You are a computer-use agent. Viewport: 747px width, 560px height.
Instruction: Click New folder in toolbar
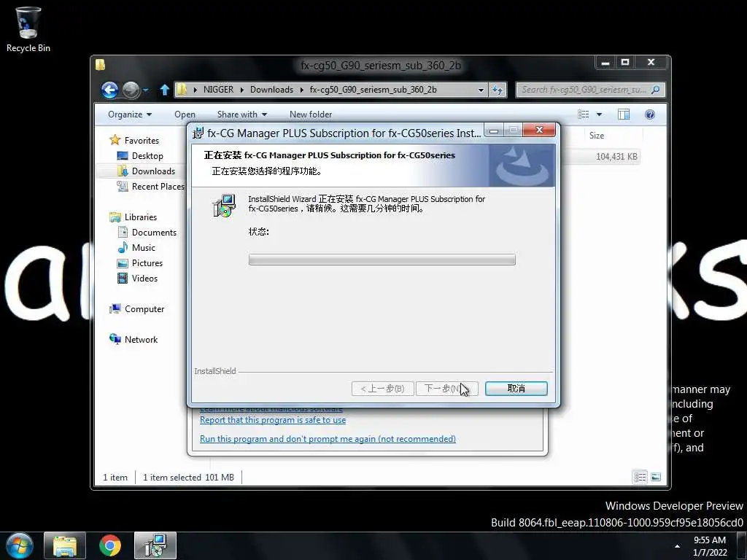[311, 114]
